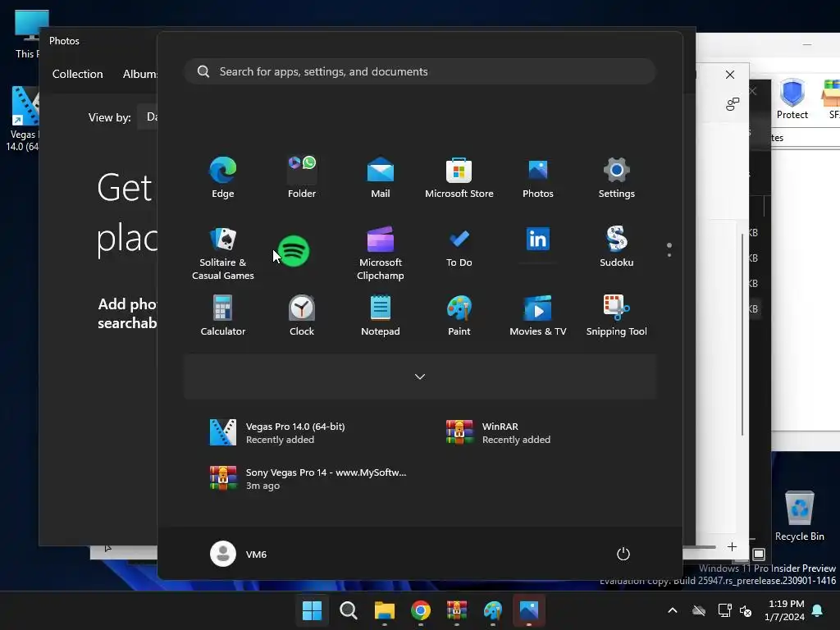Click the power button in Start menu
Image resolution: width=840 pixels, height=630 pixels.
point(623,554)
